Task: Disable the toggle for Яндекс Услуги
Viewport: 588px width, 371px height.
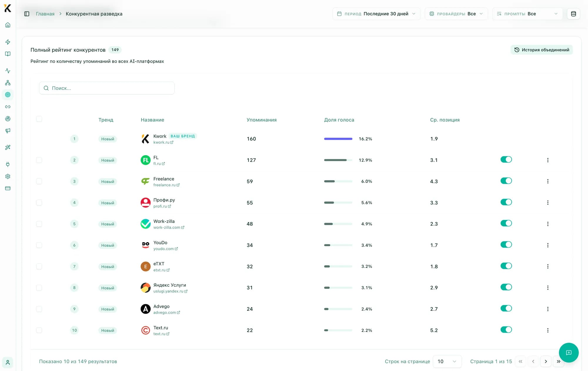Action: [506, 287]
